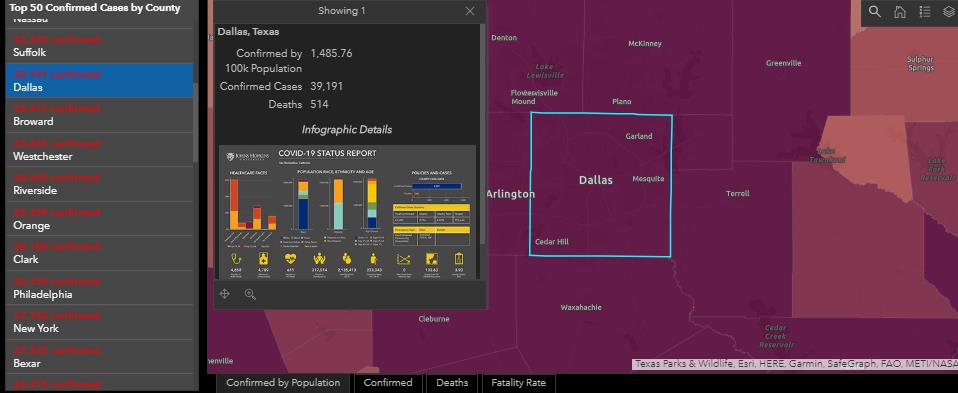Click the Dallas label on the map

pos(596,180)
